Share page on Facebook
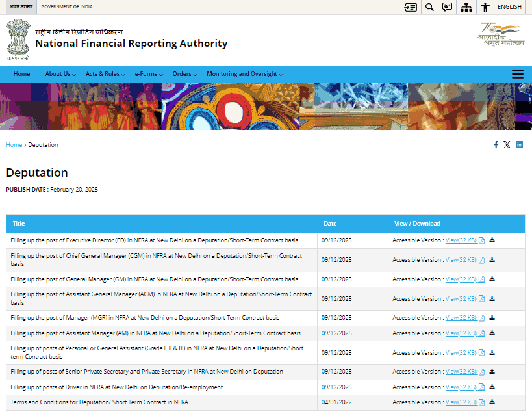This screenshot has height=414, width=532. [496, 145]
